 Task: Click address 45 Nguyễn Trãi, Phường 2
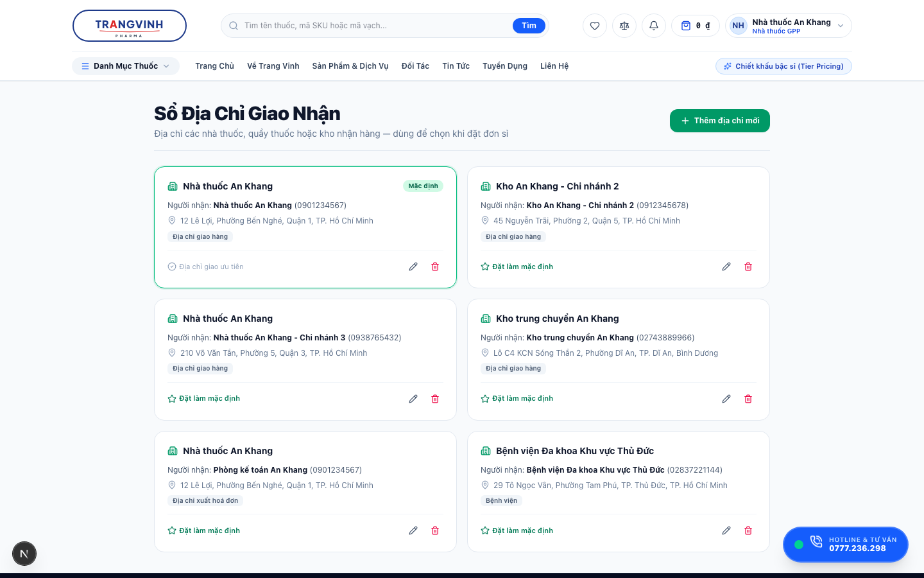pos(586,221)
